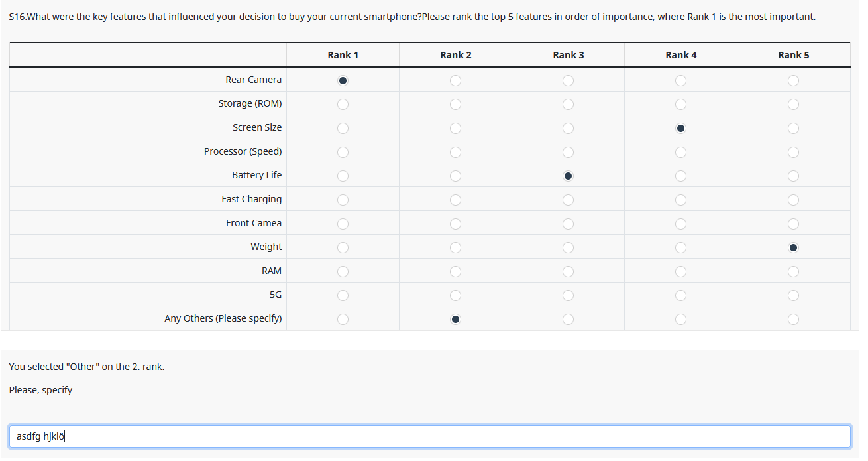Select Rank 1 for RAM
Screen dimensions: 868x461
coord(343,272)
